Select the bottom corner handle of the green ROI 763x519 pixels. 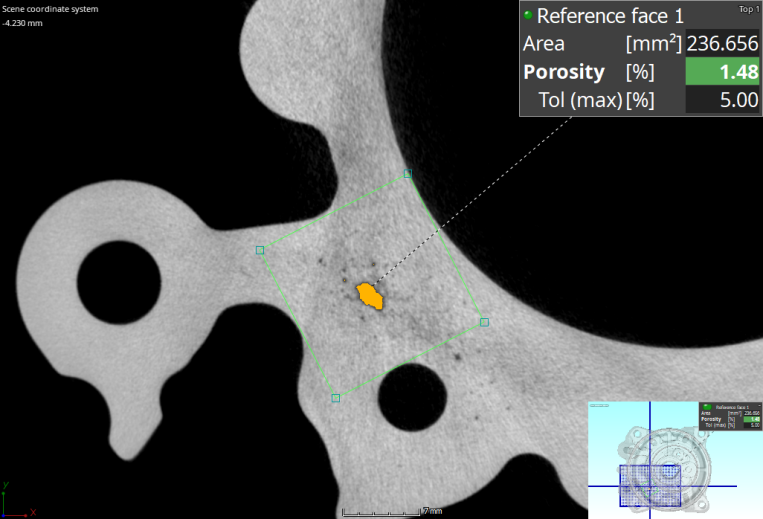coord(335,398)
